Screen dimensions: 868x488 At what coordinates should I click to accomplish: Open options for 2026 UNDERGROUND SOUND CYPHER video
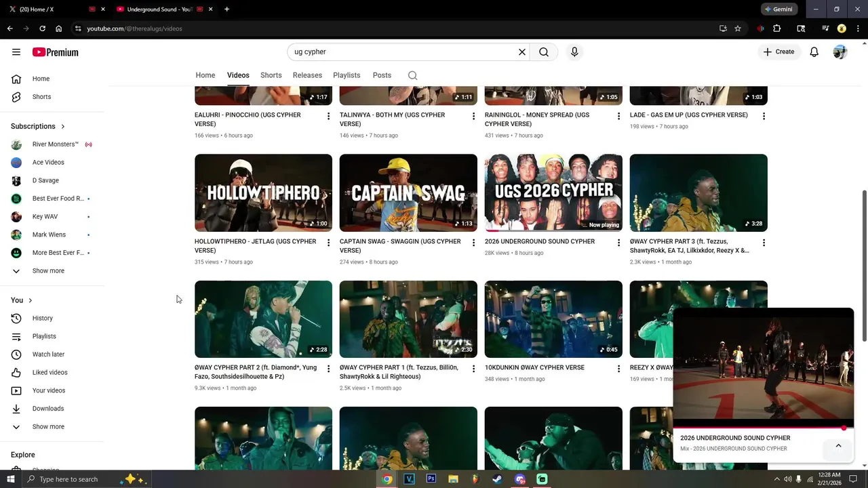(x=618, y=243)
